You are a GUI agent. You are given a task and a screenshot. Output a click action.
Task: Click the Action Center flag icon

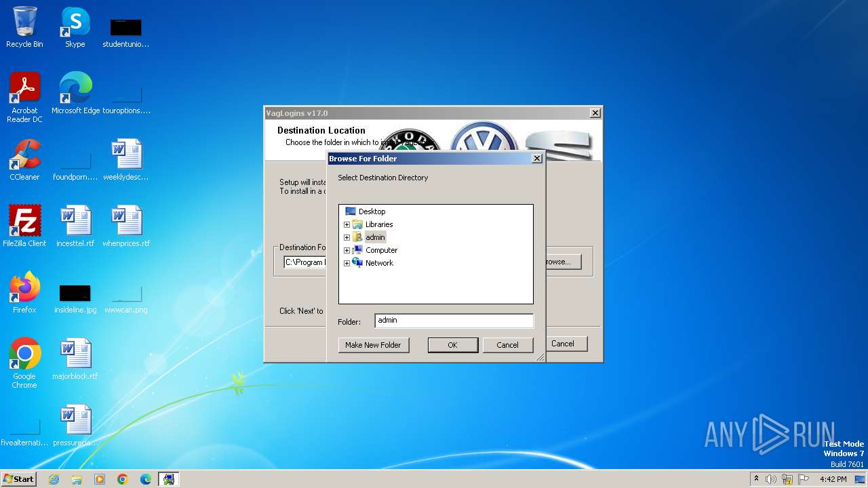(x=804, y=479)
